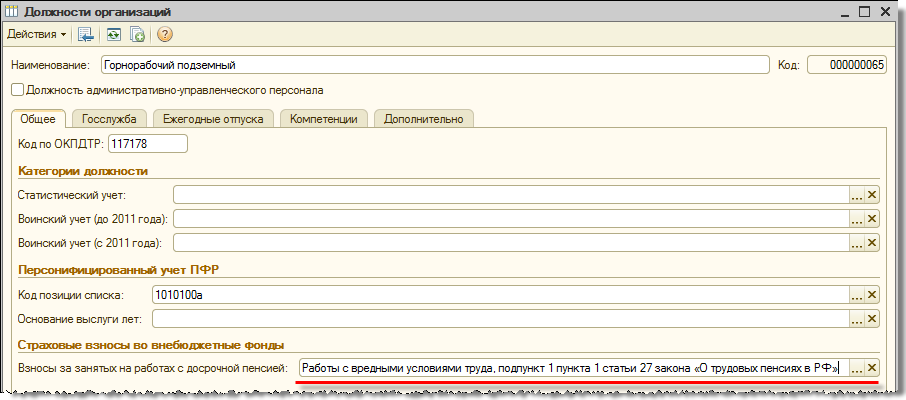Open selection list for Статистический учет
Screen dimensions: 906x400
[856, 195]
